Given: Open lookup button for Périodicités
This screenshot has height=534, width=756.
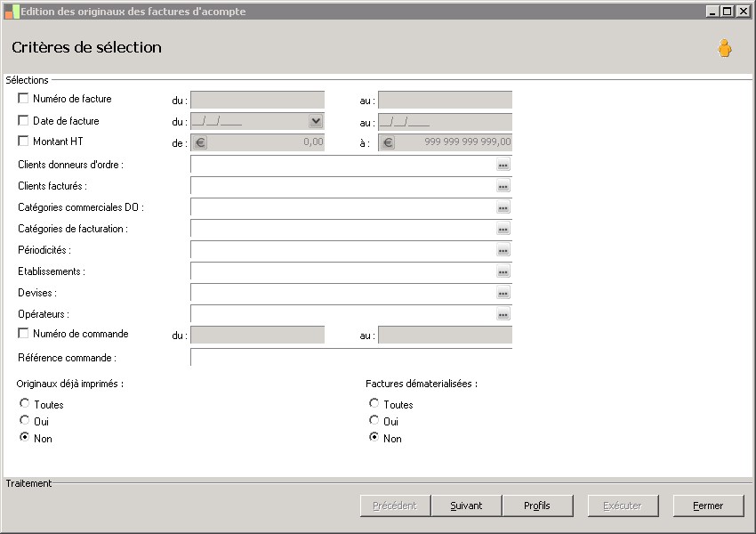Looking at the screenshot, I should coord(503,251).
